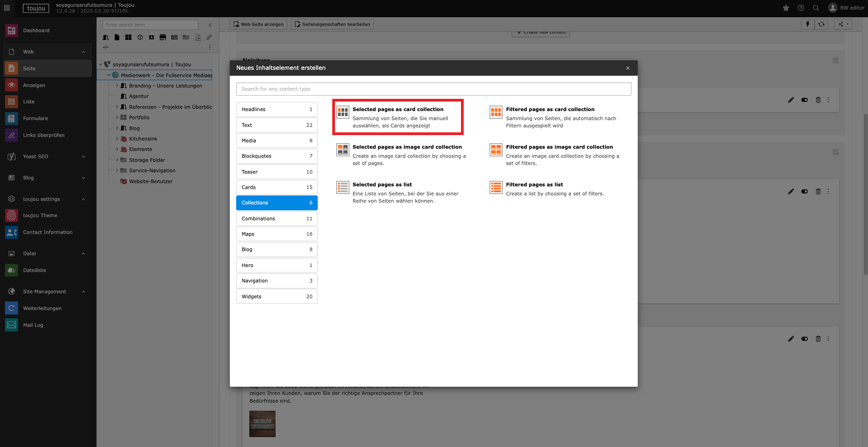Click the clear cache lightning bolt icon

tap(807, 24)
